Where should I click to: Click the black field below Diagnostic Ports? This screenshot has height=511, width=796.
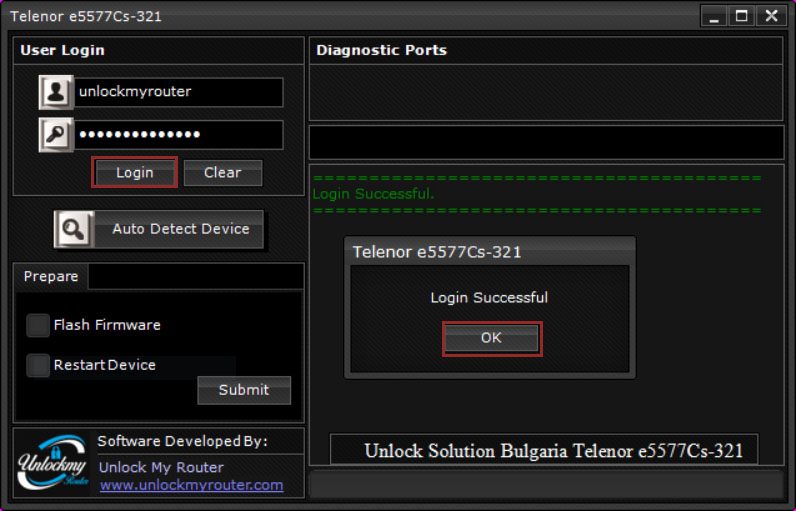(x=546, y=143)
